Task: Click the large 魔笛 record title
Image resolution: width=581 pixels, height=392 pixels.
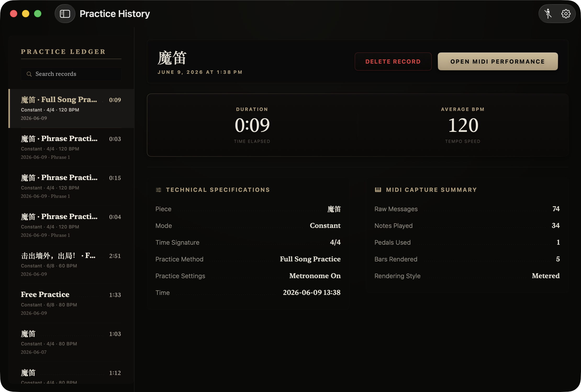Action: (172, 58)
